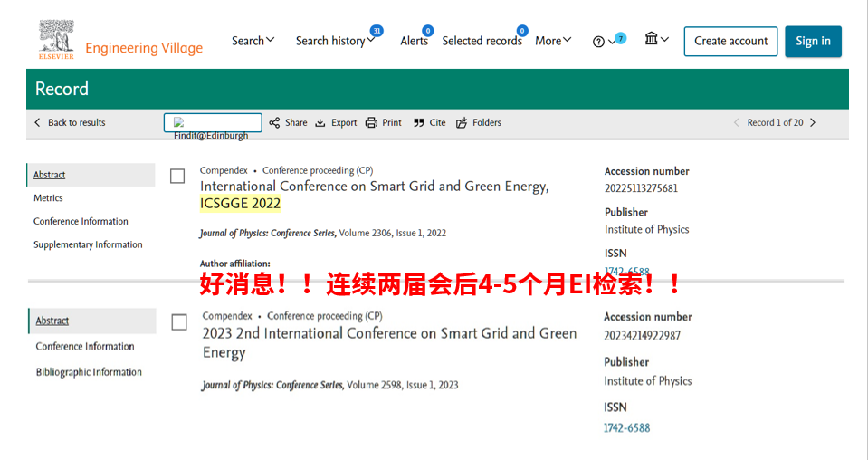Image resolution: width=868 pixels, height=460 pixels.
Task: Click the Search history badge showing 31
Action: tap(377, 31)
